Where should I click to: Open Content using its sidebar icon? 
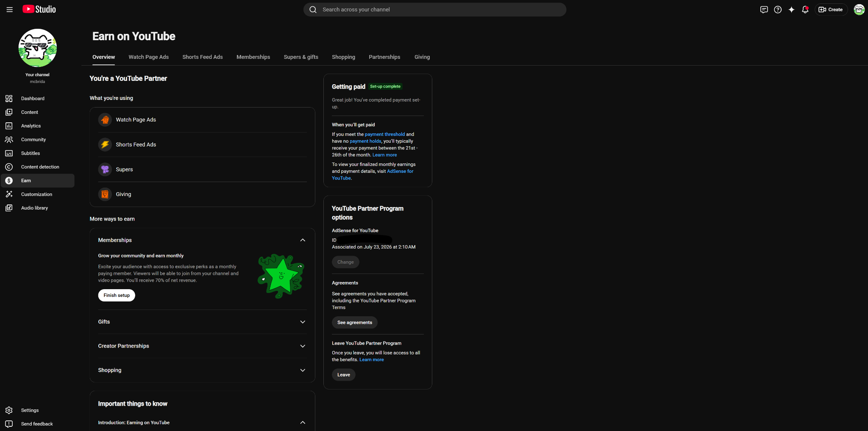pos(9,112)
